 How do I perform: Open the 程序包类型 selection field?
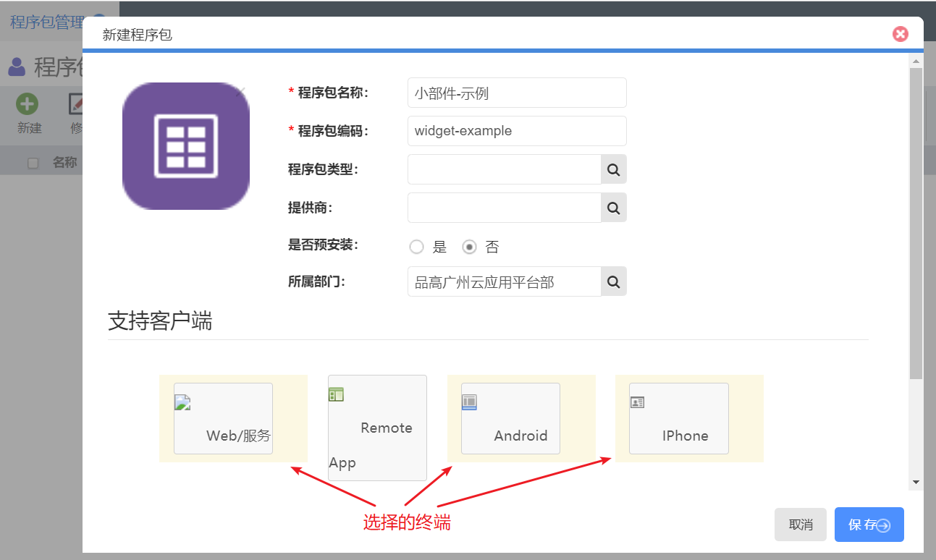pos(504,169)
